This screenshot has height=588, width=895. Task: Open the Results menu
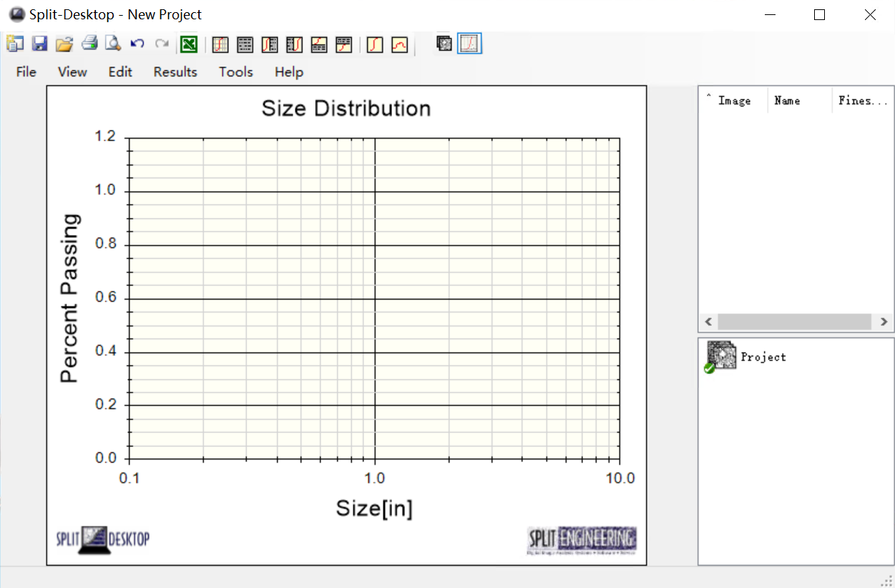(x=175, y=72)
